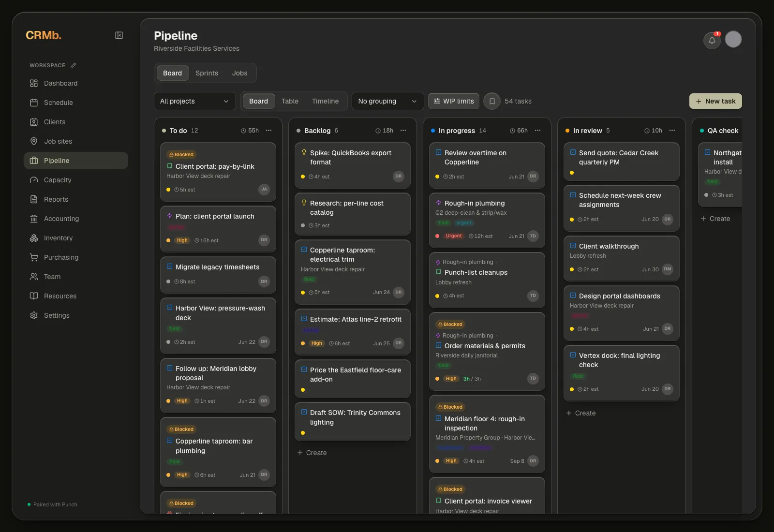Edit workspace pencil icon

click(73, 65)
